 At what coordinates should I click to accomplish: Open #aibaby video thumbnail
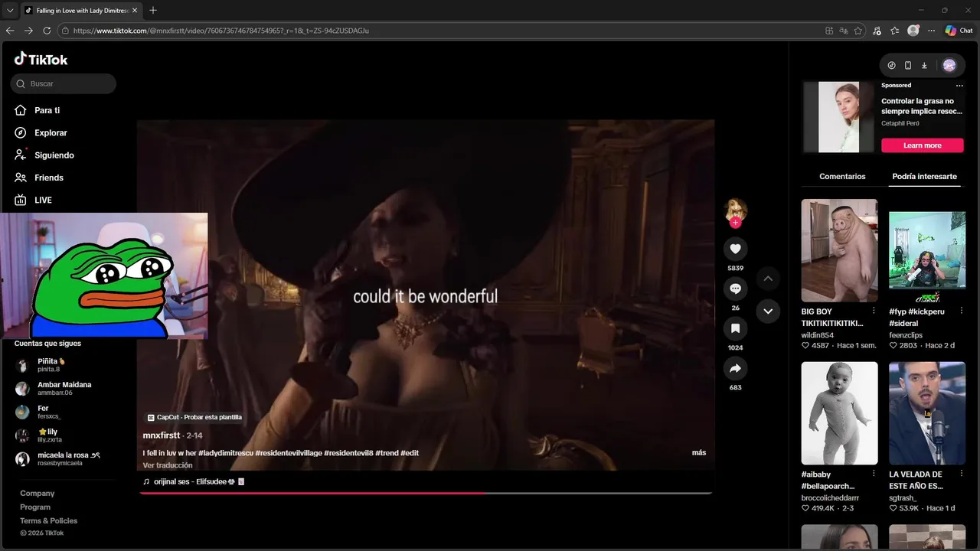coord(839,413)
